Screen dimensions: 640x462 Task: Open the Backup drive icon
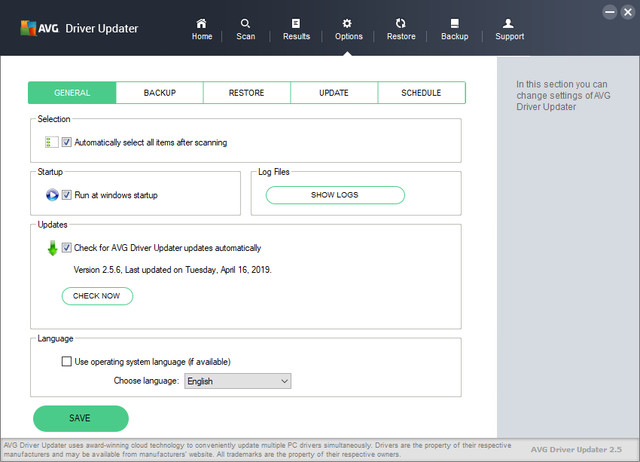[x=454, y=23]
